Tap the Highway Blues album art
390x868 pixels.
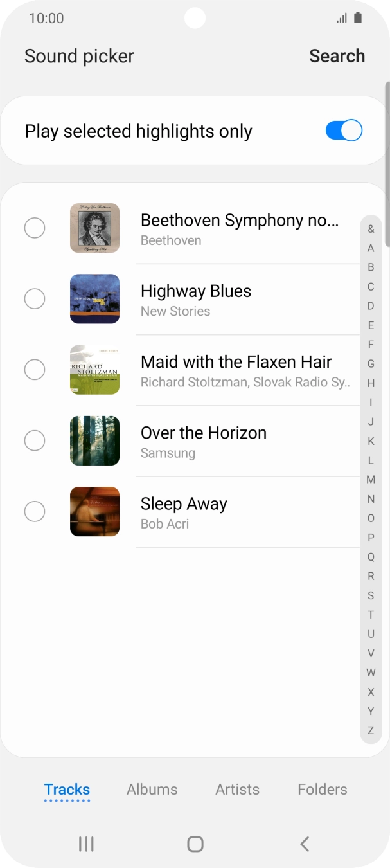(x=94, y=299)
